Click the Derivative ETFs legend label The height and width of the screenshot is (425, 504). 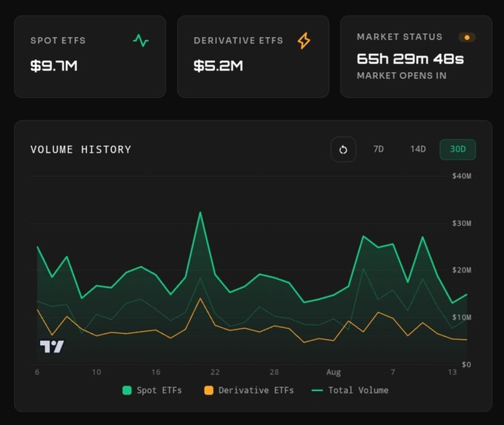tap(256, 390)
